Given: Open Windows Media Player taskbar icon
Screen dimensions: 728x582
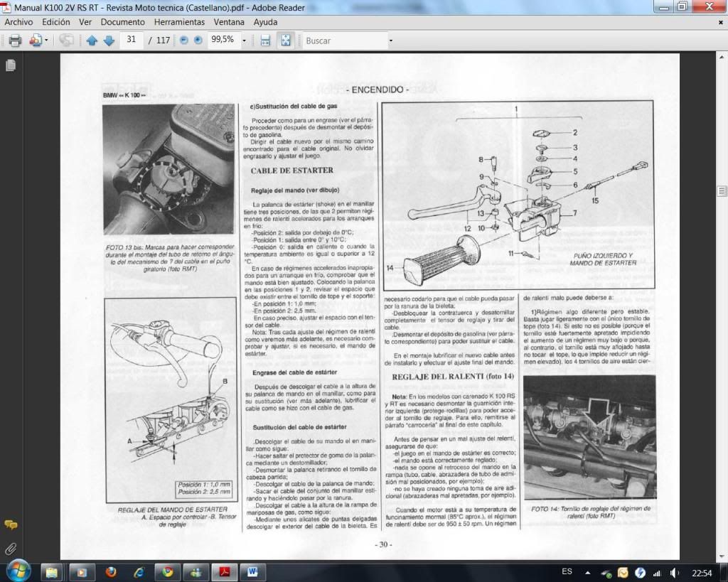Looking at the screenshot, I should click(81, 572).
